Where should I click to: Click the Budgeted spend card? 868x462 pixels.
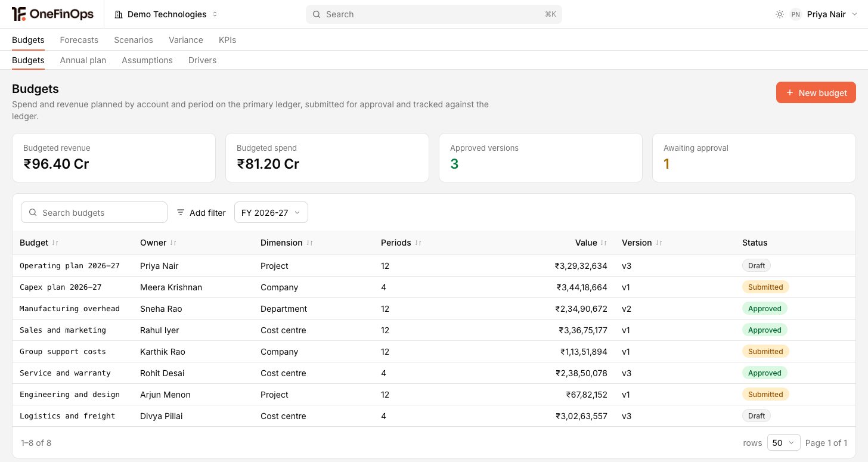[x=327, y=157]
